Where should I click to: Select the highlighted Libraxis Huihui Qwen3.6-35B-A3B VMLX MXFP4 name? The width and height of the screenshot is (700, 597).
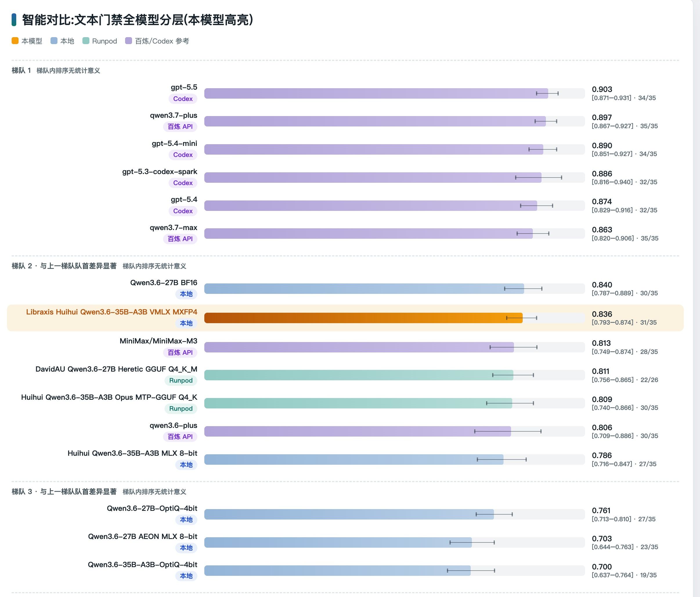point(112,312)
